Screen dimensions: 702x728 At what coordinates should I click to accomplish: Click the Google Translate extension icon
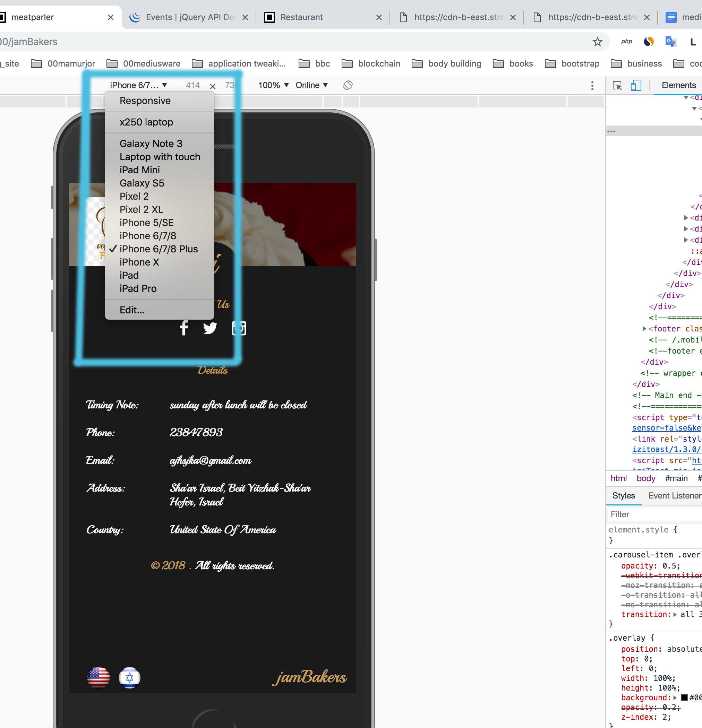pyautogui.click(x=670, y=42)
